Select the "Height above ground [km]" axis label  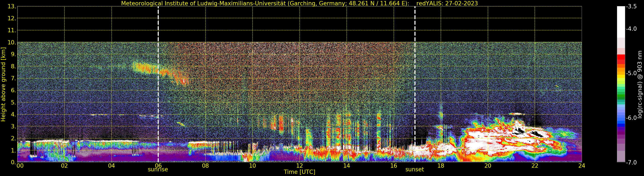tap(3, 84)
